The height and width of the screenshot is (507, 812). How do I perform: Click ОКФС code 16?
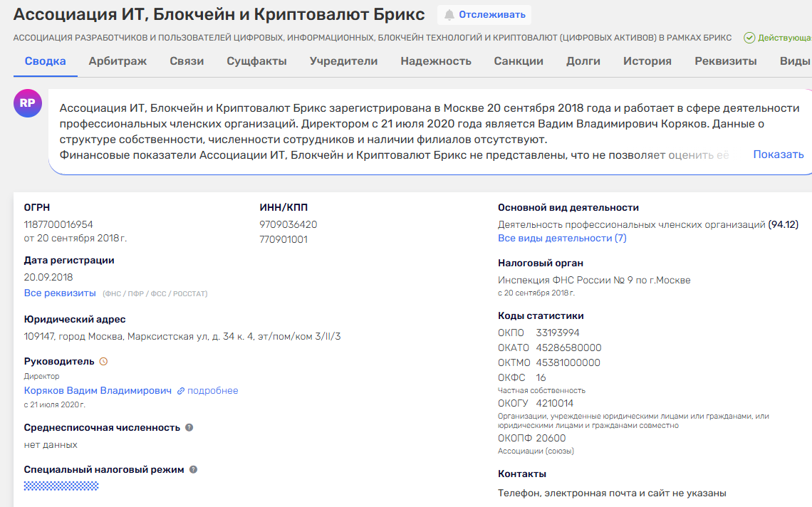[541, 377]
